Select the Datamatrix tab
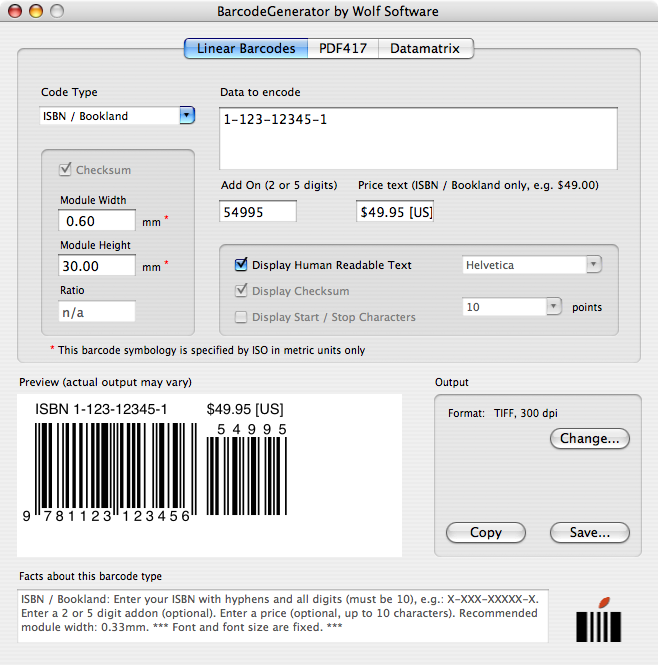 (x=426, y=48)
